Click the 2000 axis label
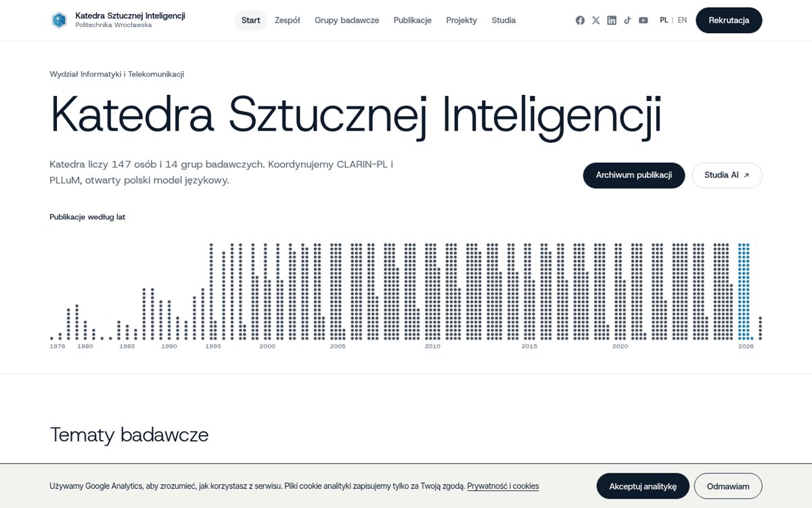Screen dimensions: 812x508 point(267,346)
